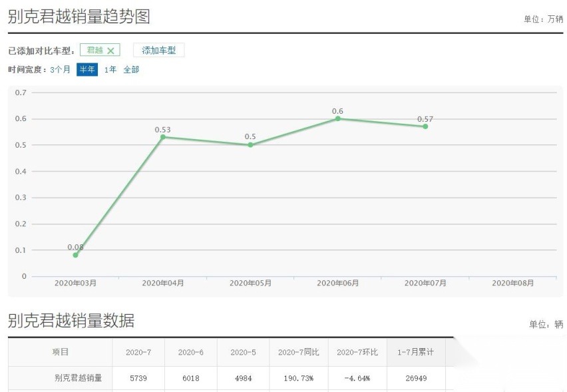Image resolution: width=567 pixels, height=392 pixels.
Task: Click the 2020年06月 axis label
Action: click(x=338, y=283)
